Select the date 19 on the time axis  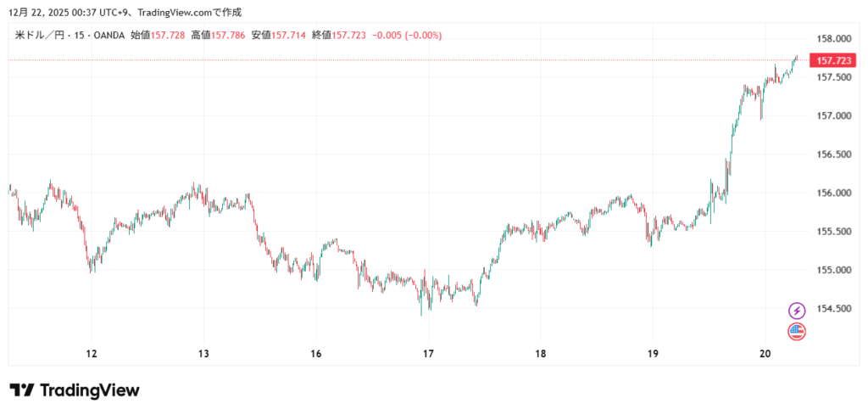652,354
